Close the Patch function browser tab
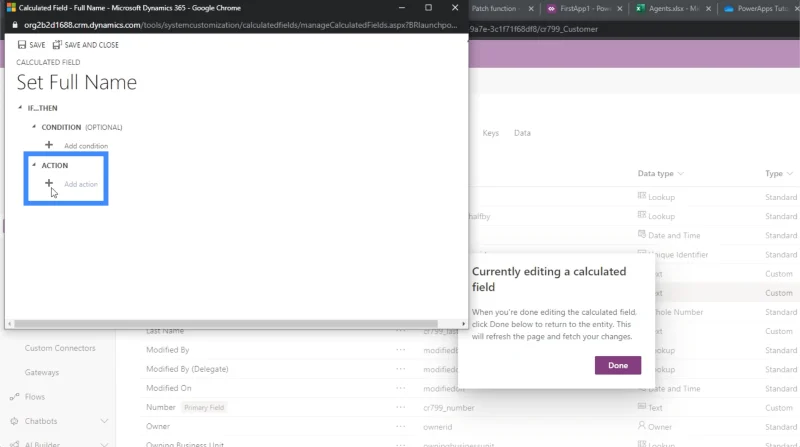Viewport: 800px width, 447px height. (531, 9)
